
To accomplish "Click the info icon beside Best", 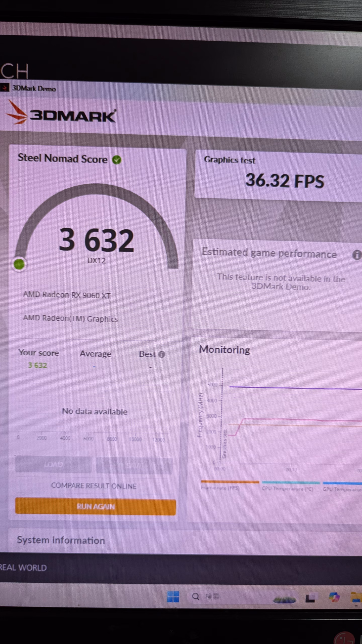I will pyautogui.click(x=162, y=354).
